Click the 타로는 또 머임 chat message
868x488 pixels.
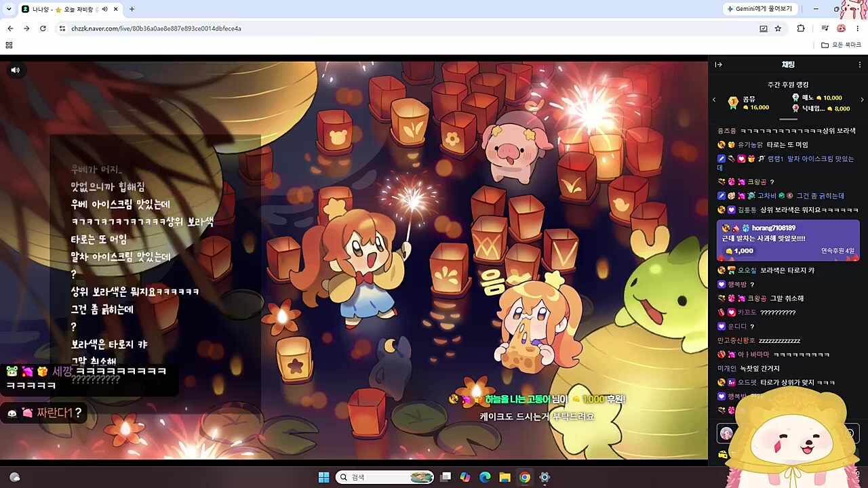[787, 145]
